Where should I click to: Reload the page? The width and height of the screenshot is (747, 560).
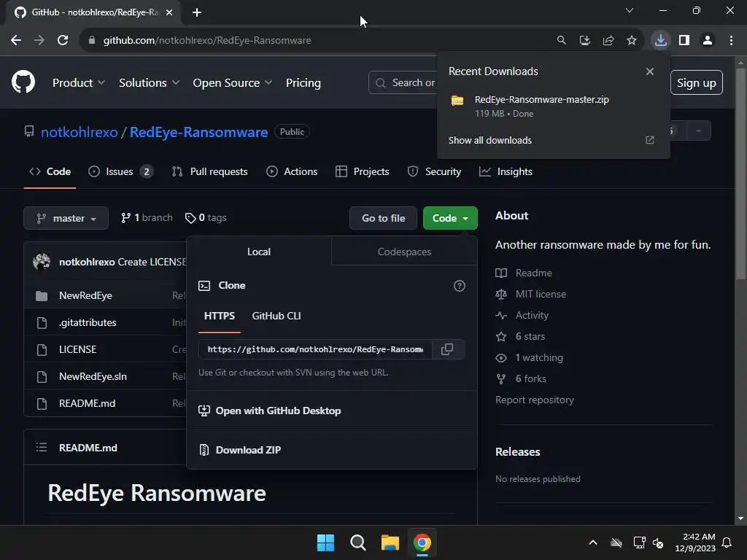(63, 40)
